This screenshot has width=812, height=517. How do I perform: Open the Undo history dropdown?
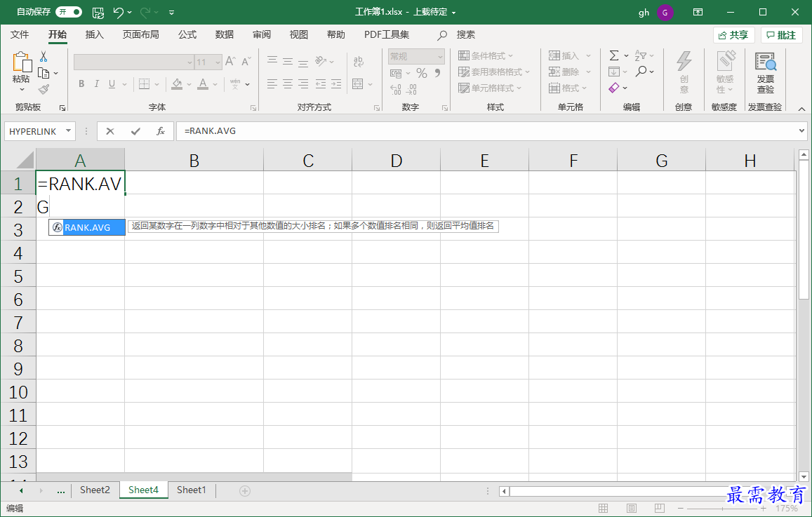click(x=129, y=13)
